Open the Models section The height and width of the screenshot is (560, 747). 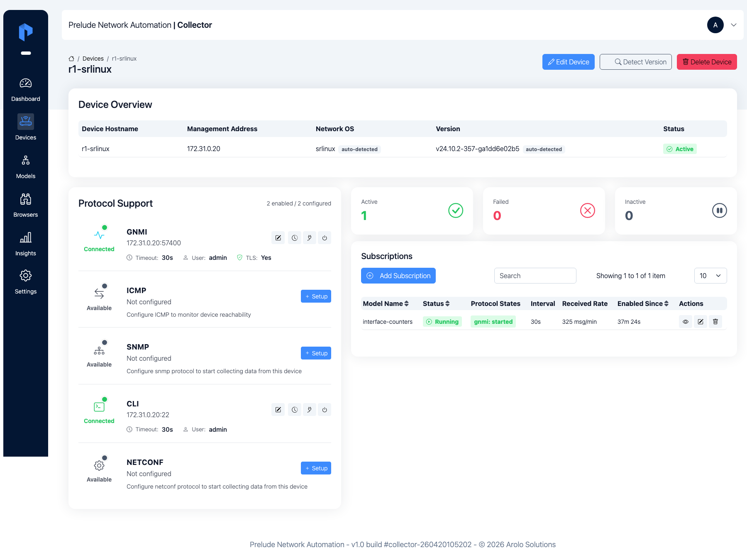coord(26,167)
